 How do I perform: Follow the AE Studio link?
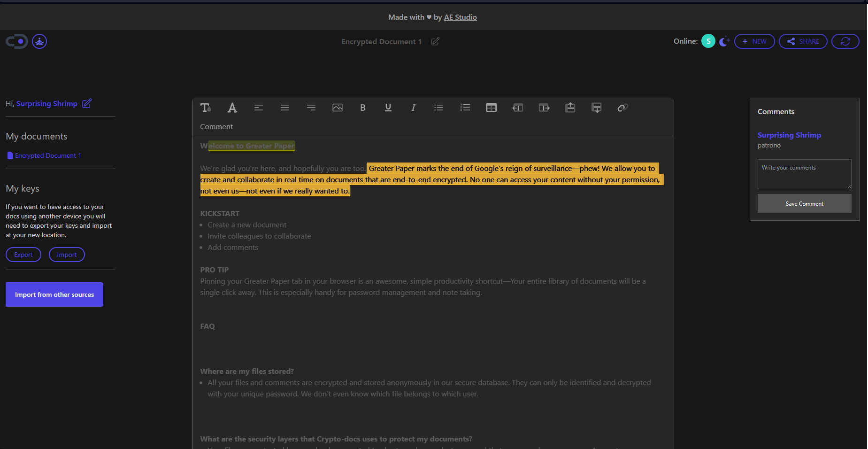click(461, 17)
